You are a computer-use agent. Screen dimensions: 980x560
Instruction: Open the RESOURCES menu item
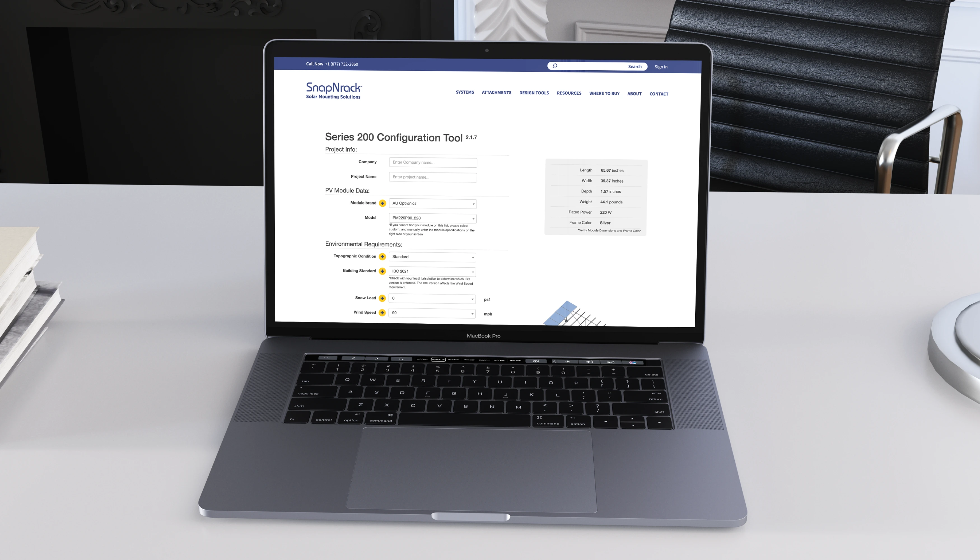tap(569, 94)
